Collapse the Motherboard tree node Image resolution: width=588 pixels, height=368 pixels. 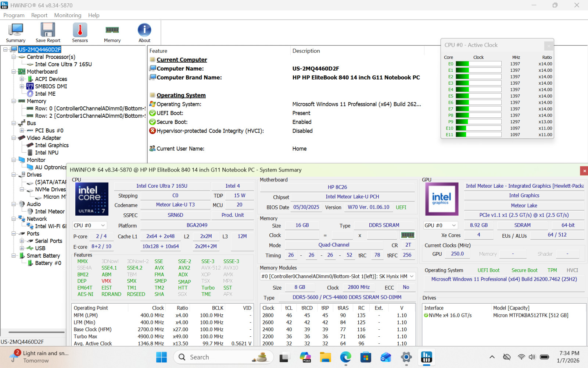tap(14, 72)
